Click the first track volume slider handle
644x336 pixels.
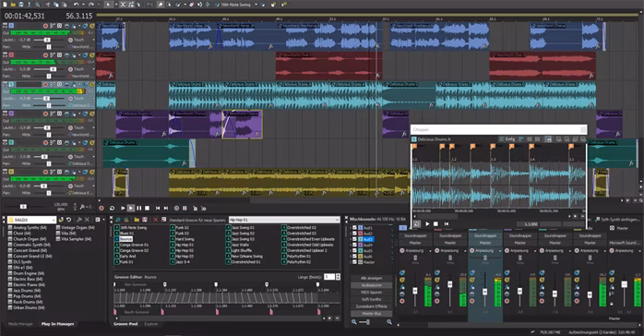coord(47,40)
